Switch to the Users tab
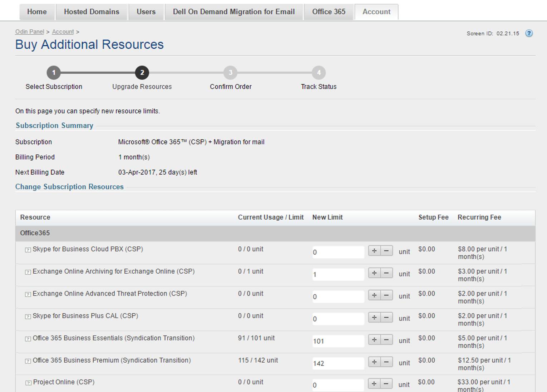547x392 pixels. tap(146, 11)
